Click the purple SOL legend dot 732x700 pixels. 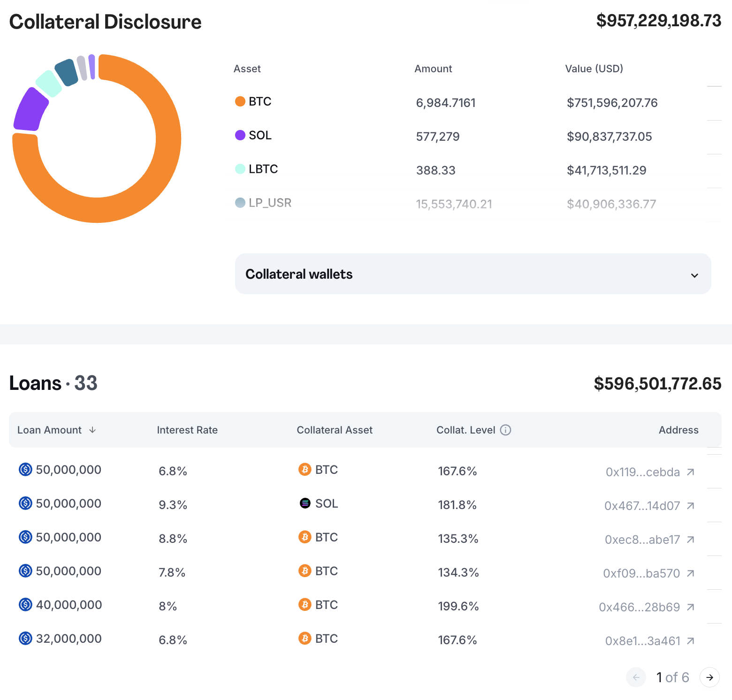[x=240, y=135]
